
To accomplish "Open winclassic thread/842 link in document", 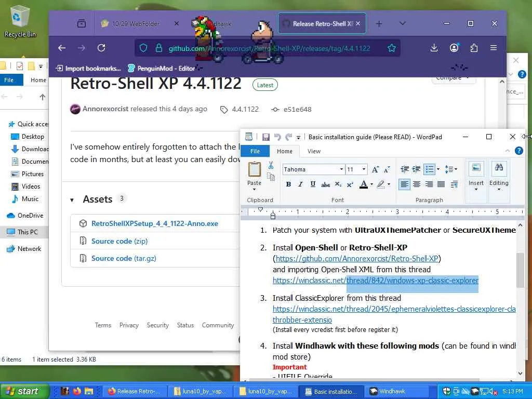I will 376,281.
